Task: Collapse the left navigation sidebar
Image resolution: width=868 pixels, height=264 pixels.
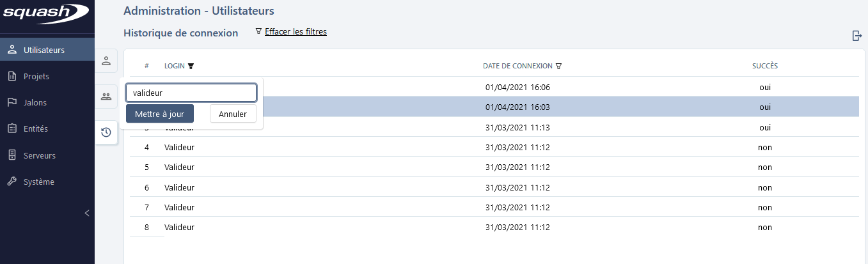Action: click(87, 213)
